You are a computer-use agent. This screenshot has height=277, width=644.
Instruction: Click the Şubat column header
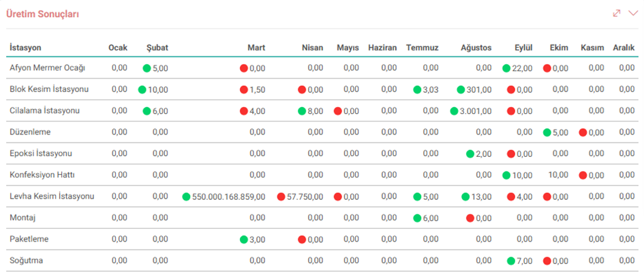(x=157, y=48)
